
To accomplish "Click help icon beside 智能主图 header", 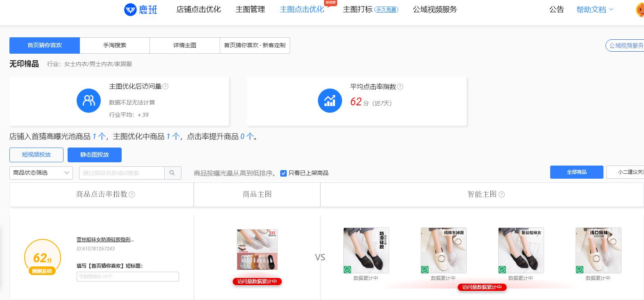I will [502, 195].
